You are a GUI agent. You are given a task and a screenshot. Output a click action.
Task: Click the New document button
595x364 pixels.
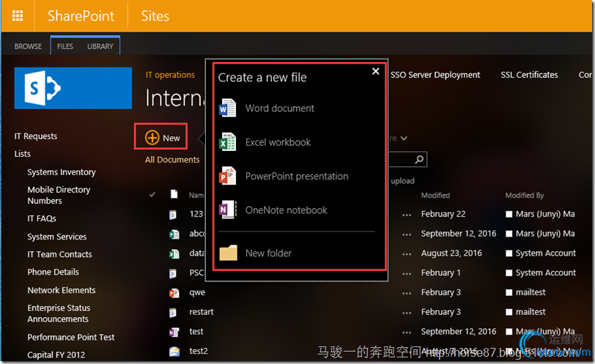(x=162, y=138)
